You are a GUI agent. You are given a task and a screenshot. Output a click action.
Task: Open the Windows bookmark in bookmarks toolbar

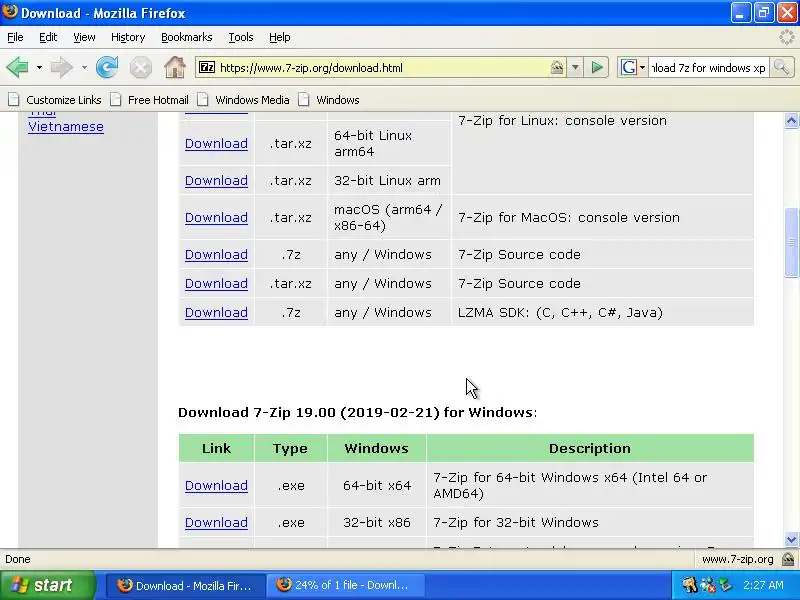coord(329,99)
